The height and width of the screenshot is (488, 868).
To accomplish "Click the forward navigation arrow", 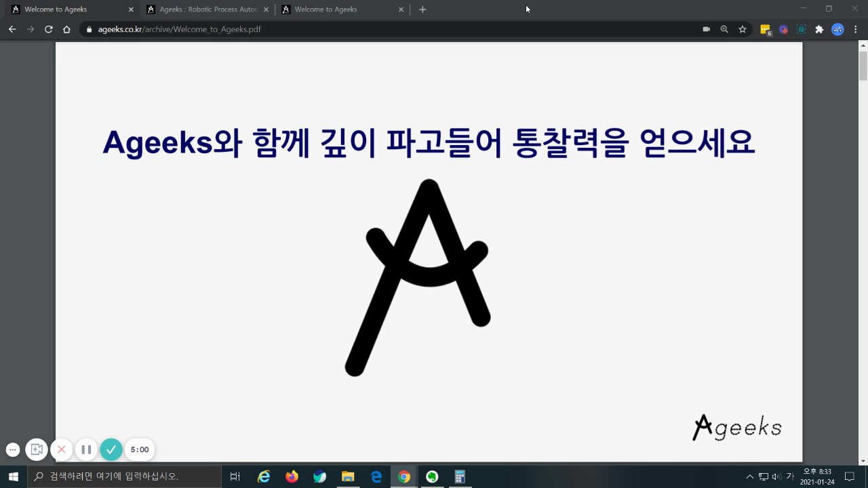I will (31, 29).
